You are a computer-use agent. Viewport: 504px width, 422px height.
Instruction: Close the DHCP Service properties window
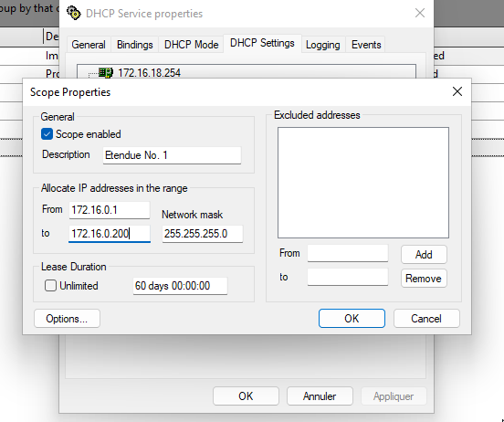[x=420, y=13]
